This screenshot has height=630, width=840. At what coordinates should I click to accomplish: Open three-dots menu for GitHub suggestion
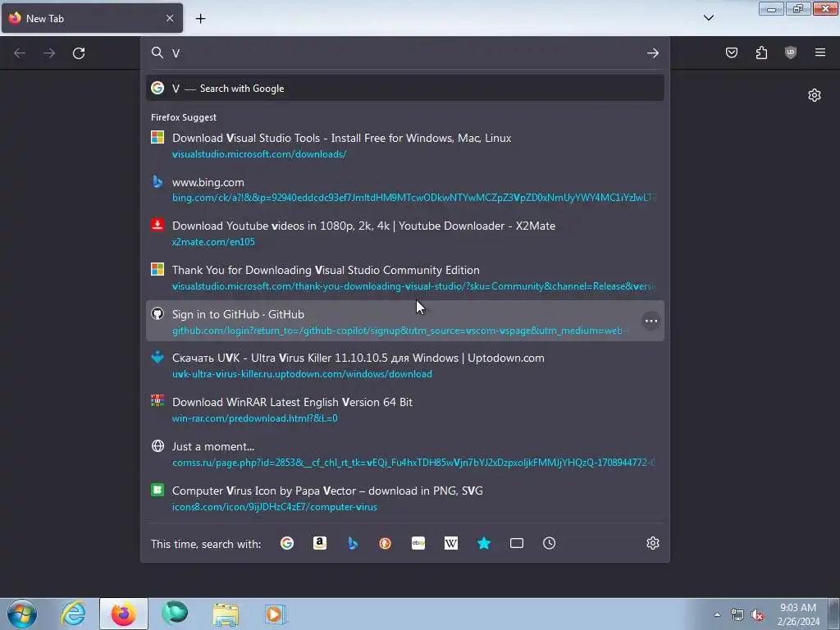(651, 321)
